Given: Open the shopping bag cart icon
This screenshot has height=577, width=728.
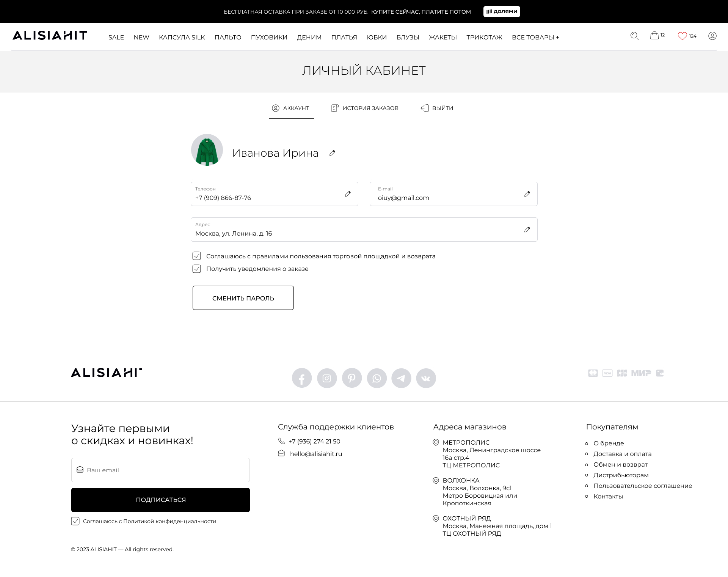Looking at the screenshot, I should (654, 36).
